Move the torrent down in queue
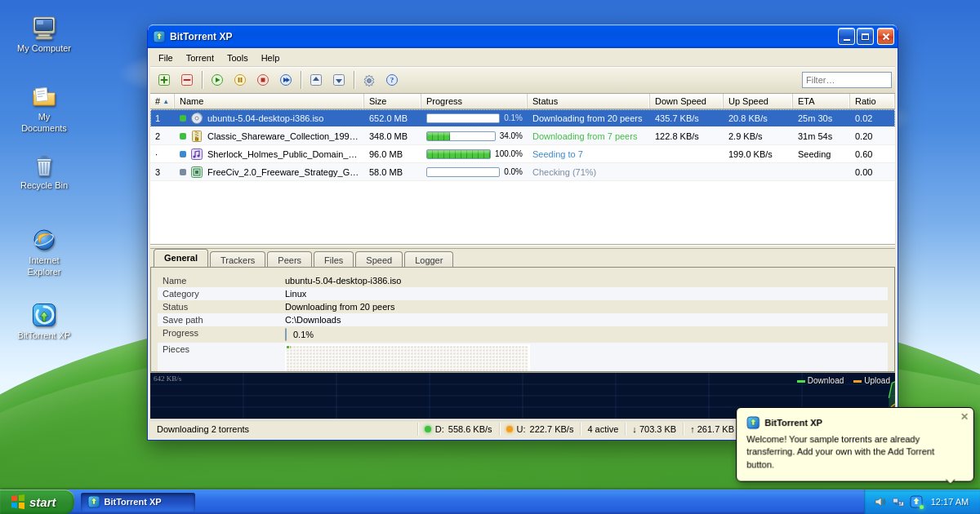 (339, 80)
